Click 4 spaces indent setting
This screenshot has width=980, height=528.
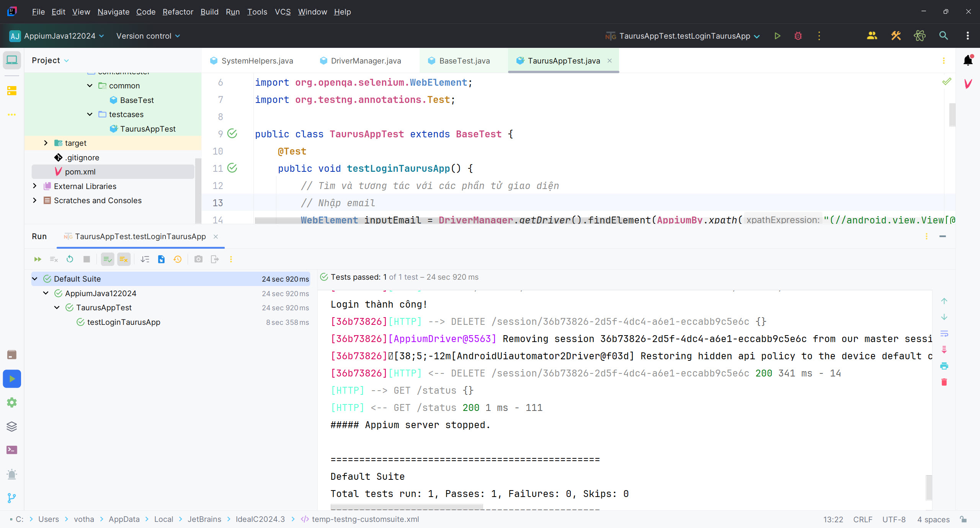tap(933, 519)
